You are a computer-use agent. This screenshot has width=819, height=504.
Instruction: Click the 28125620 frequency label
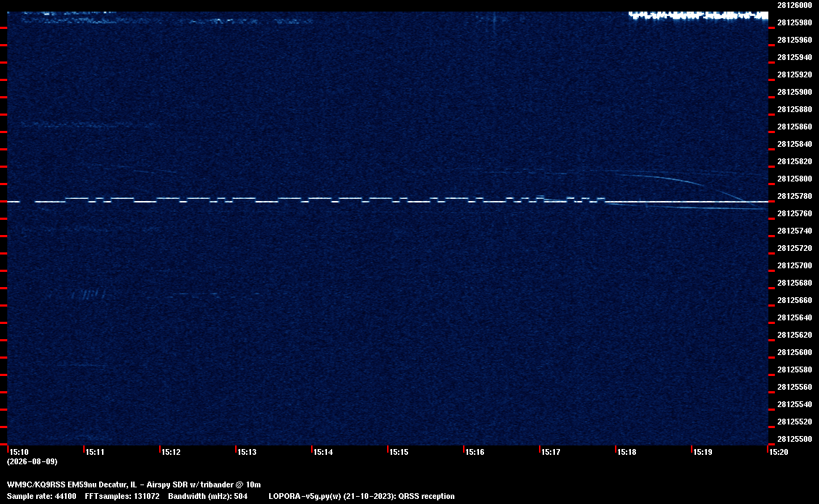pyautogui.click(x=795, y=335)
